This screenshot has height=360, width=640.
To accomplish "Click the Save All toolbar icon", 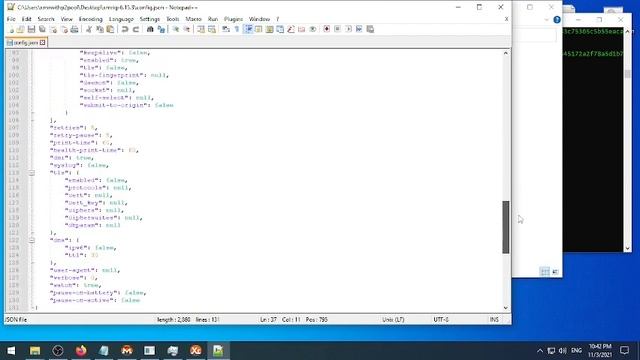I will click(x=42, y=29).
